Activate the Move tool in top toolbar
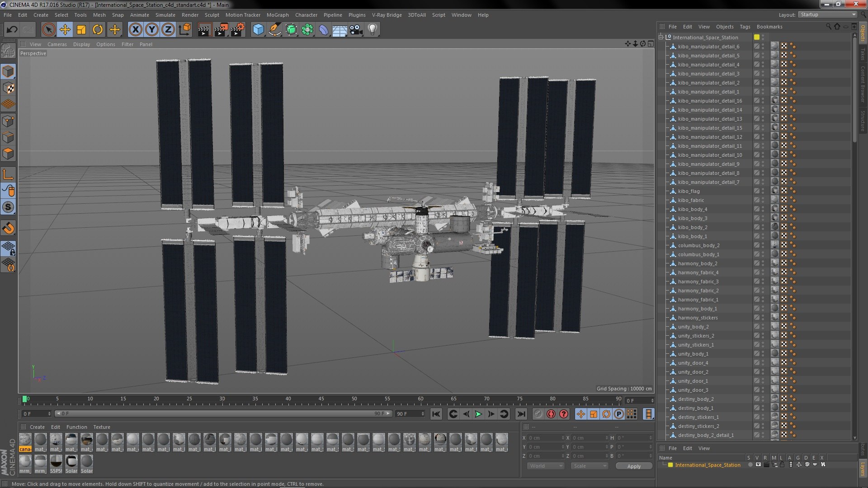Viewport: 868px width, 488px height. [65, 30]
